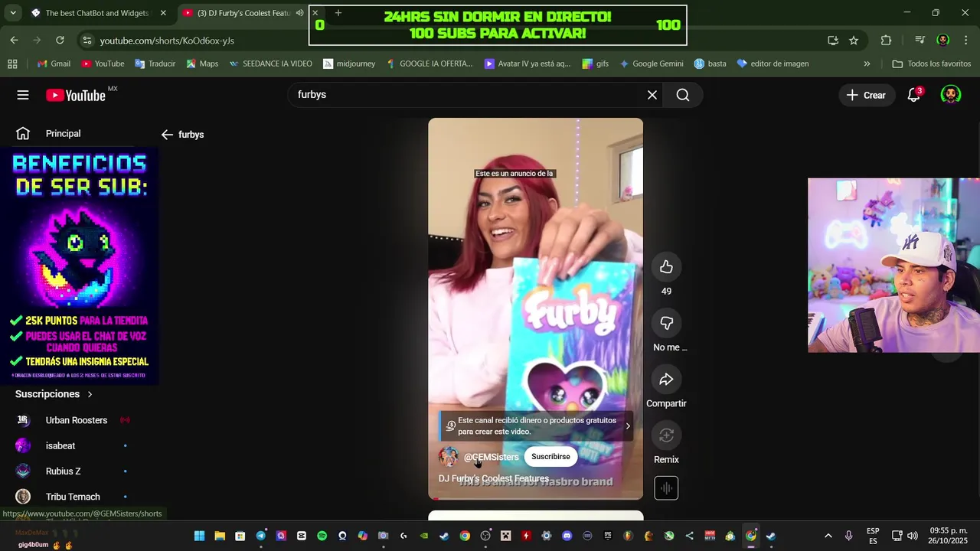Screen dimensions: 980x551
Task: Toggle the microphone tray icon
Action: 848,536
